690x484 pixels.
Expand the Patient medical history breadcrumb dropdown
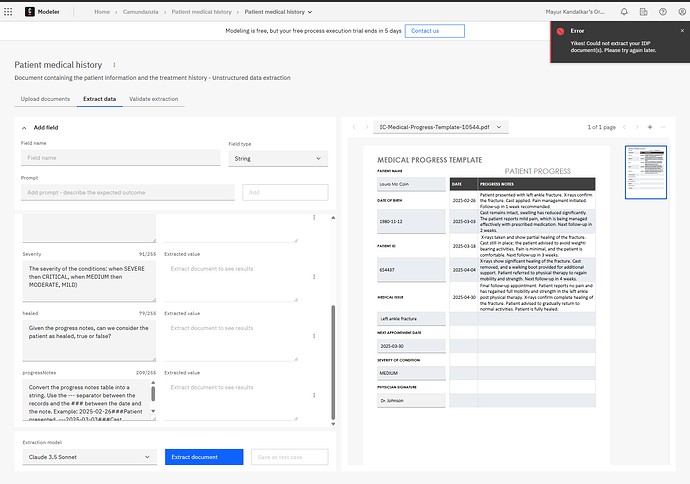click(x=310, y=12)
